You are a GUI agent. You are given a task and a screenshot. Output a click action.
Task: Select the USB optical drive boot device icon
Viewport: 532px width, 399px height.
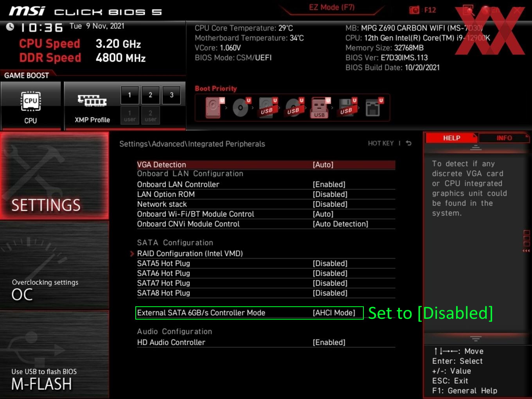(x=295, y=108)
